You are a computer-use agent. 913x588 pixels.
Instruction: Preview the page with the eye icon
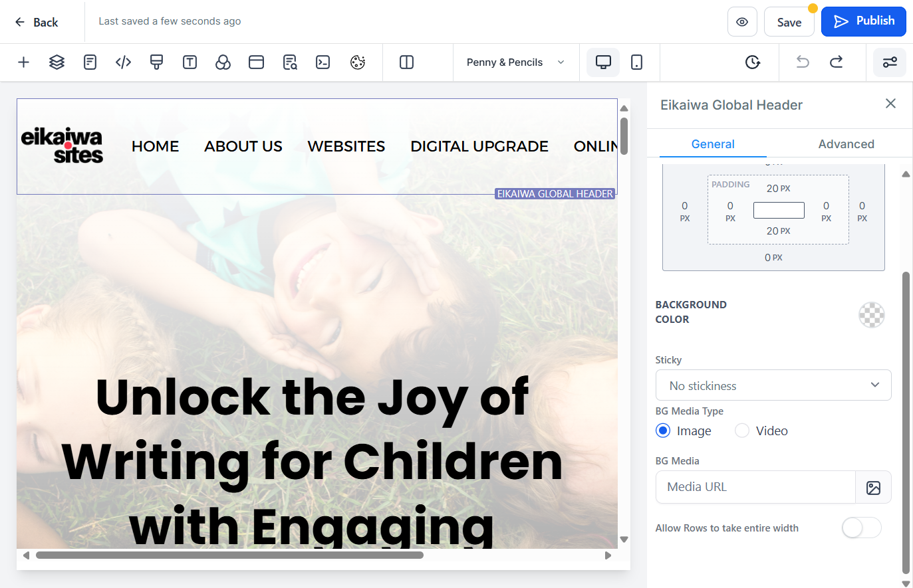click(742, 22)
